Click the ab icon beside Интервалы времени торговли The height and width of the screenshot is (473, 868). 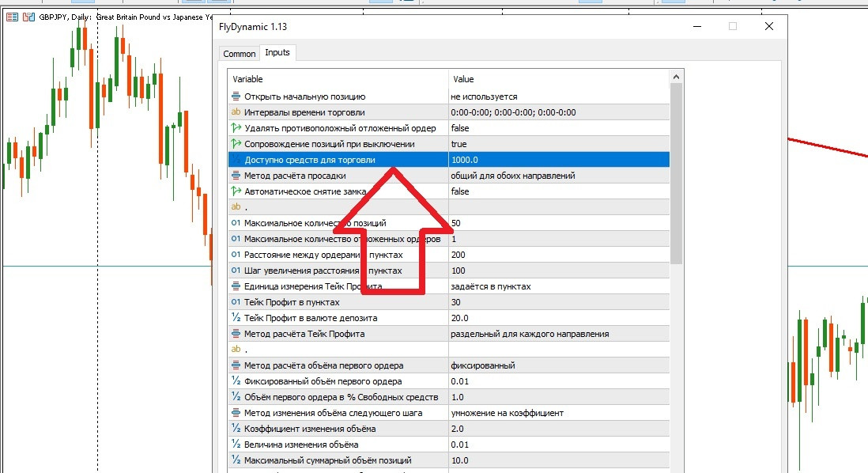[x=236, y=112]
